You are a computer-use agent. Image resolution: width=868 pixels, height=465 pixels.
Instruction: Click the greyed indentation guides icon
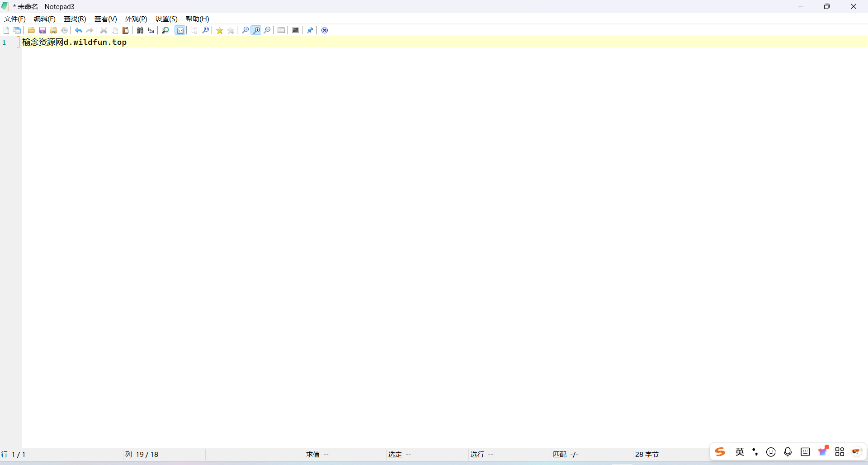pyautogui.click(x=194, y=30)
